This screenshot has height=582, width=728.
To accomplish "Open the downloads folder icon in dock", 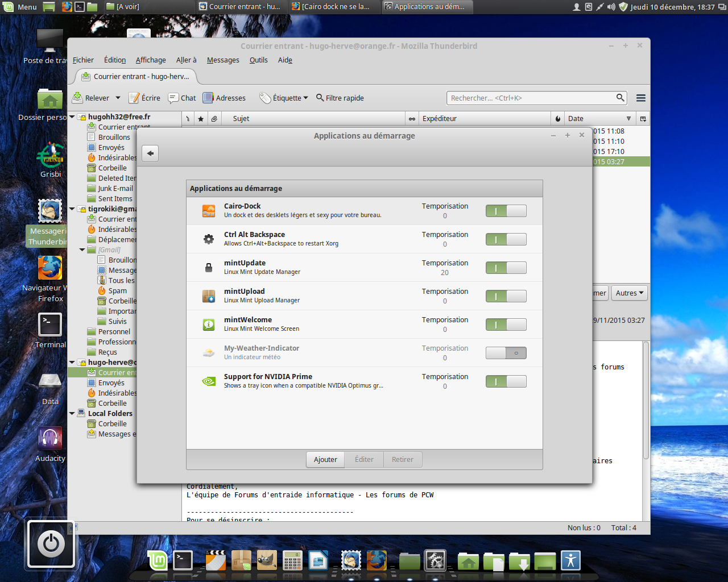I will coord(519,562).
